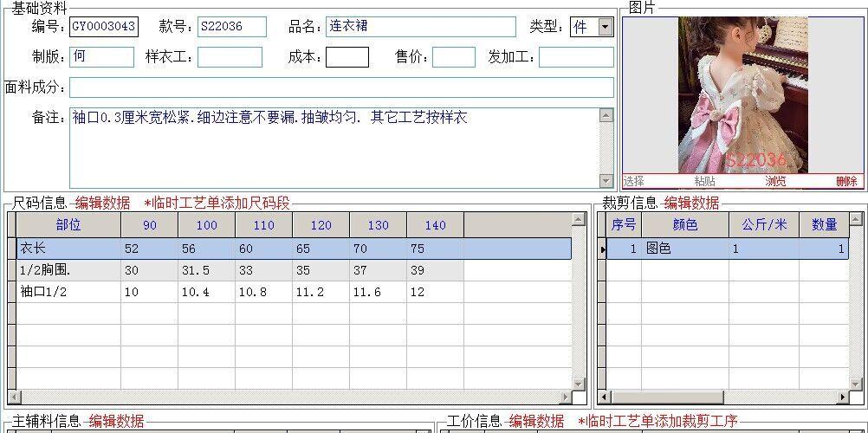Click 裁剪信息 vertical scrollbar up arrow
868x433 pixels.
click(x=856, y=219)
